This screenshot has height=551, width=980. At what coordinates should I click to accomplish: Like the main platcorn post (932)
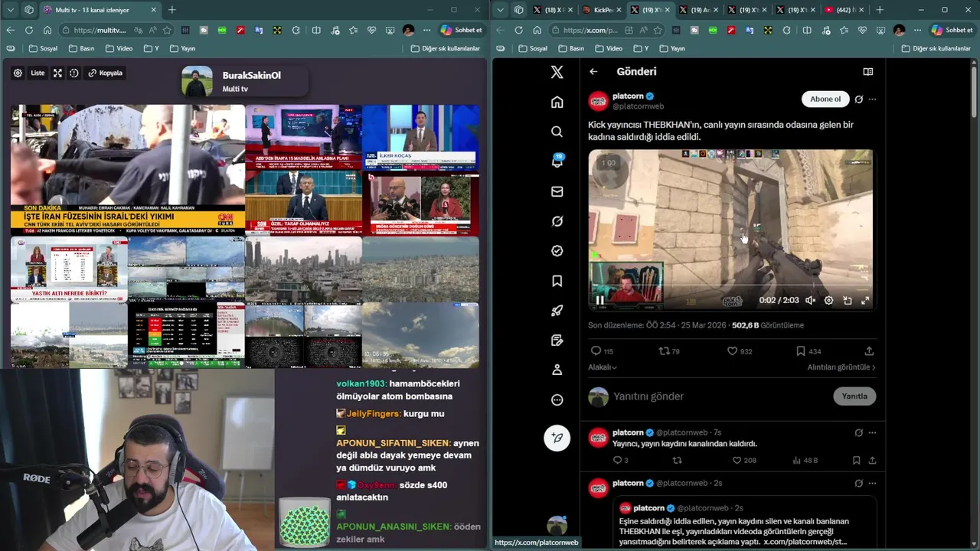tap(732, 351)
